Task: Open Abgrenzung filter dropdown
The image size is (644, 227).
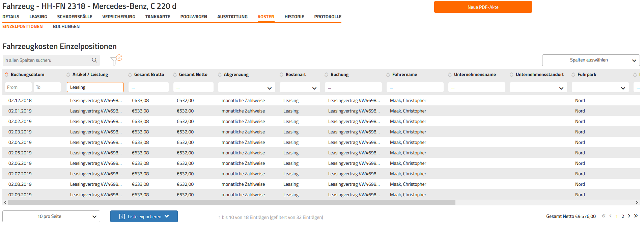Action: (247, 87)
